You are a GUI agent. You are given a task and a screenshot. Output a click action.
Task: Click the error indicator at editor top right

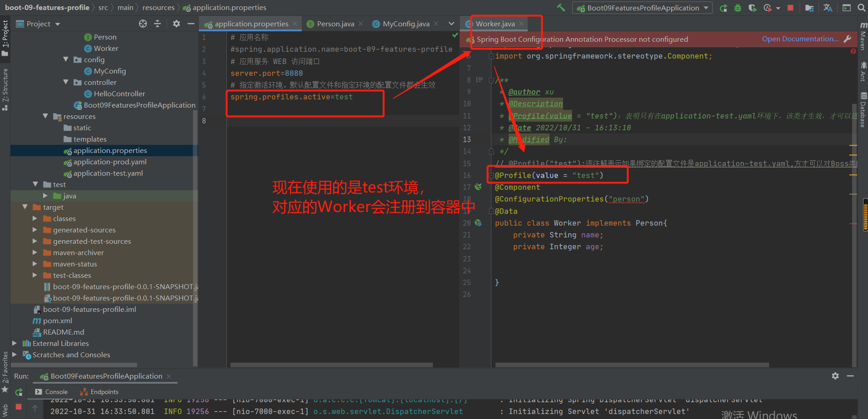point(853,51)
